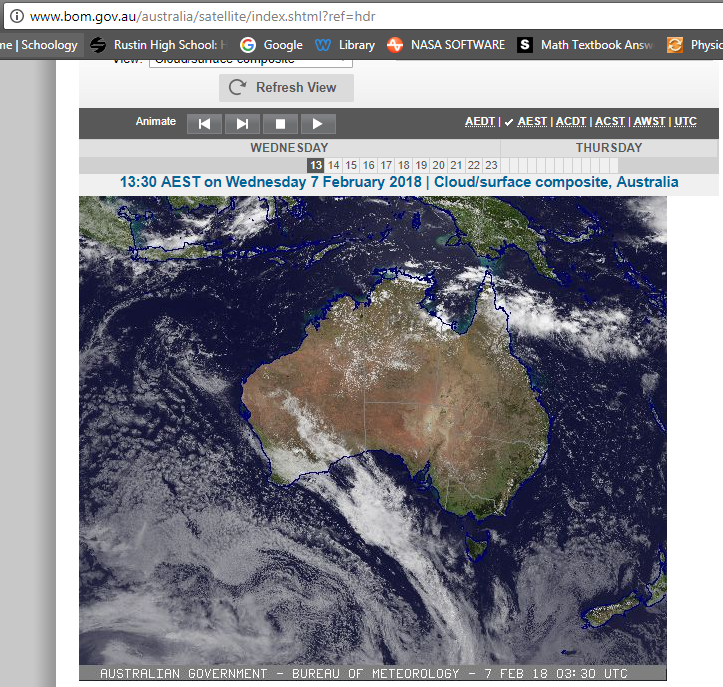Click the Google logo icon
Screen dimensions: 723x687
(248, 45)
